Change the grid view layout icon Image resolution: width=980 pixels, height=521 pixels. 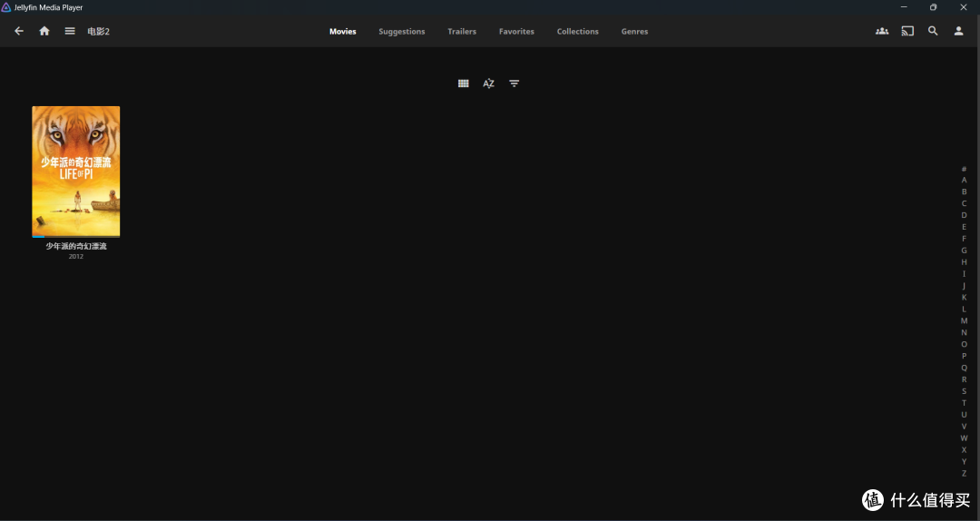(463, 84)
